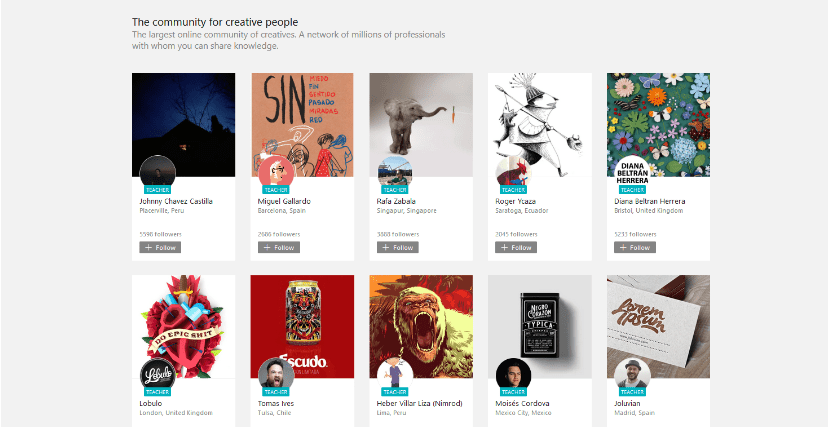Click Rafa Zabala's profile avatar
The image size is (828, 429).
click(394, 172)
